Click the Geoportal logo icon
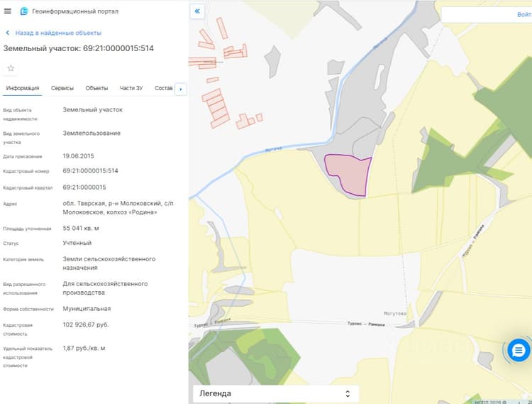532x404 pixels. point(23,11)
